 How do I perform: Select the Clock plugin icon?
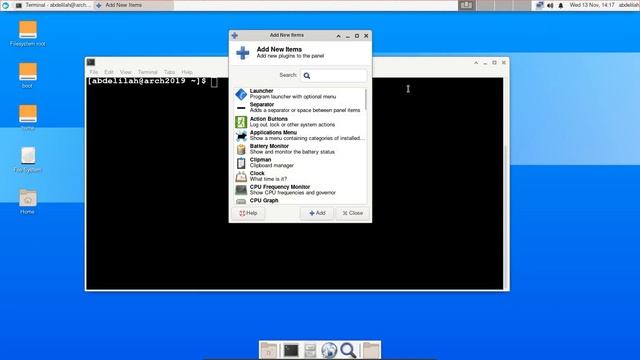(x=241, y=176)
